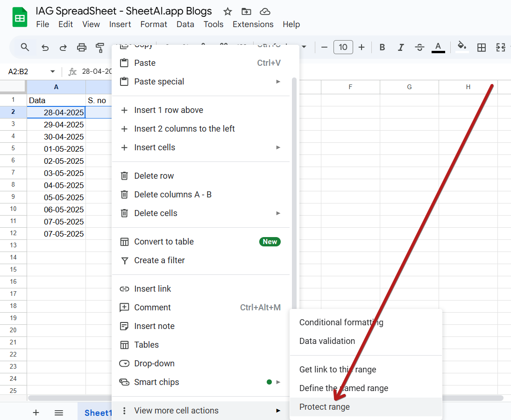This screenshot has height=420, width=511.
Task: Choose Convert to table
Action: tap(201, 242)
